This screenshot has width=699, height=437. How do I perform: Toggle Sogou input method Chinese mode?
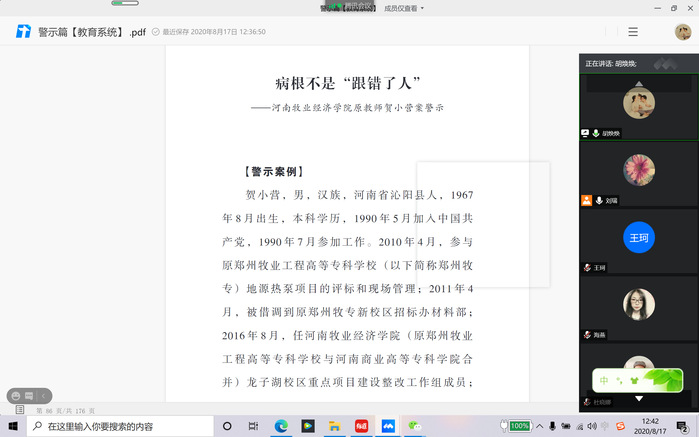pos(604,380)
